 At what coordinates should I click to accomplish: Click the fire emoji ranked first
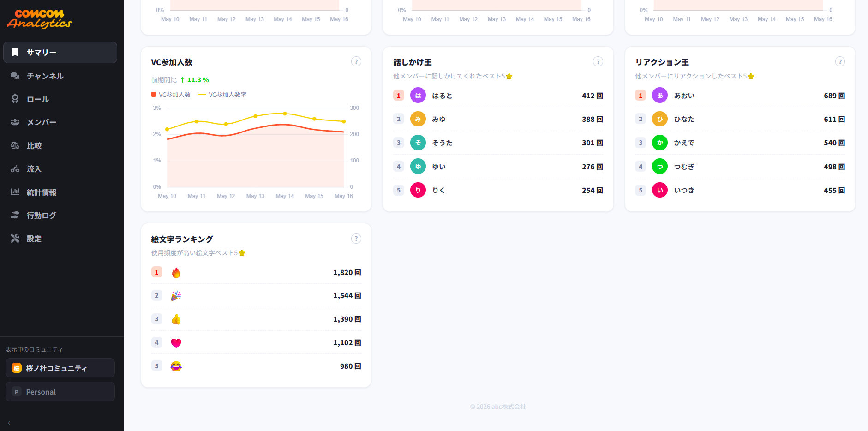[x=176, y=273]
